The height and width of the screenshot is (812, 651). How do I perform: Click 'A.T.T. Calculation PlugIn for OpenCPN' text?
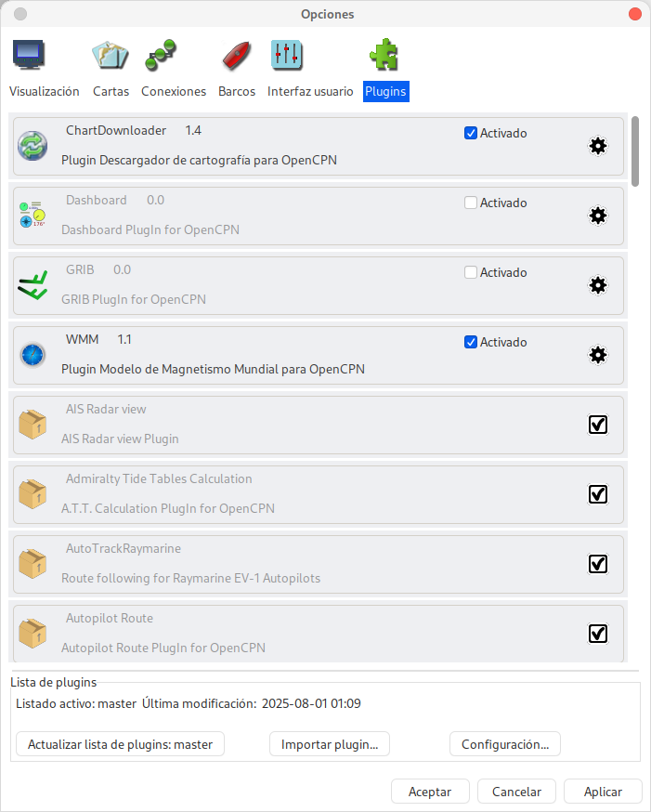pyautogui.click(x=168, y=508)
